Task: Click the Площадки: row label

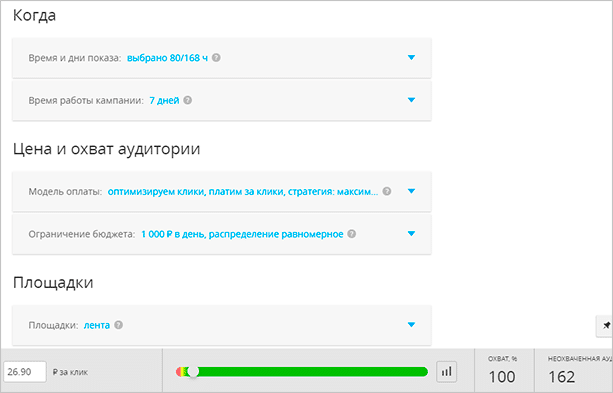Action: point(53,325)
